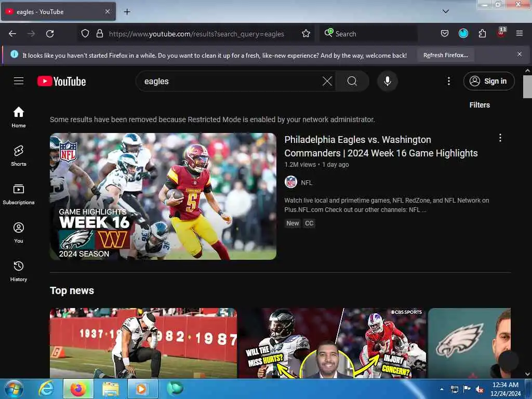The width and height of the screenshot is (532, 399).
Task: Run search with the magnifier button
Action: point(352,82)
